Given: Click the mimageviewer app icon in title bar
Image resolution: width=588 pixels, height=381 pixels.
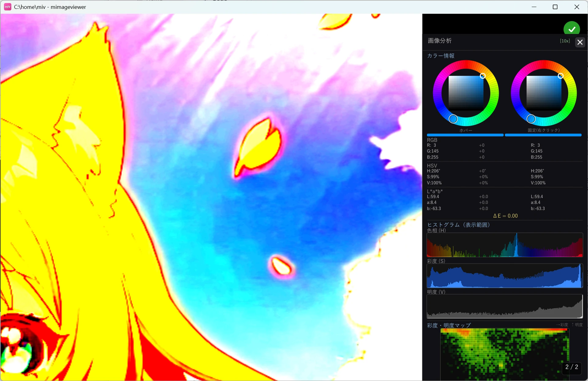Looking at the screenshot, I should [8, 7].
